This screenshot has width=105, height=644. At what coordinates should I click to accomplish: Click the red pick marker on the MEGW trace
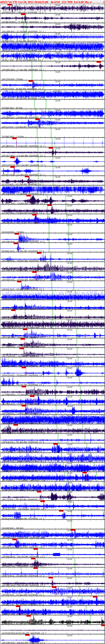pyautogui.click(x=23, y=14)
